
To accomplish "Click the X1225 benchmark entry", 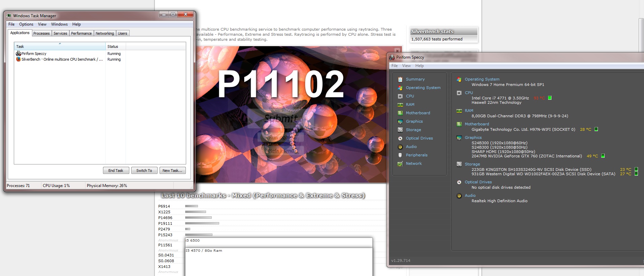I will coord(164,212).
